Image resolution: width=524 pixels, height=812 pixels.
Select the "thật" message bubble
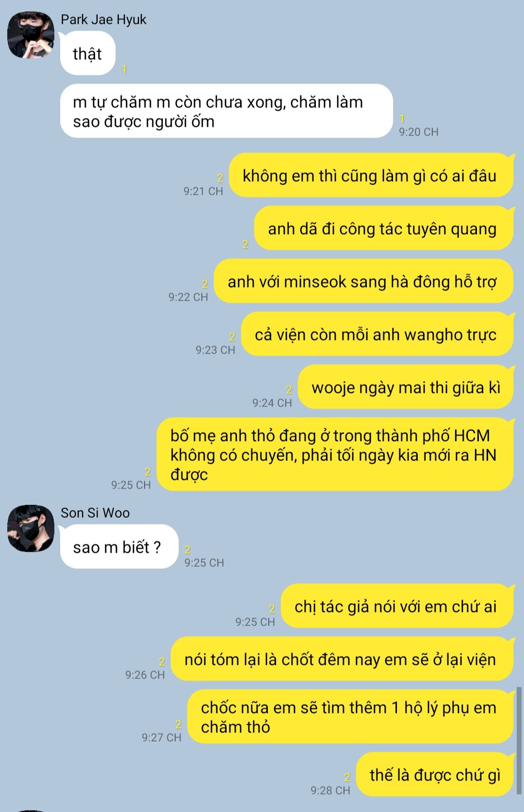coord(88,53)
